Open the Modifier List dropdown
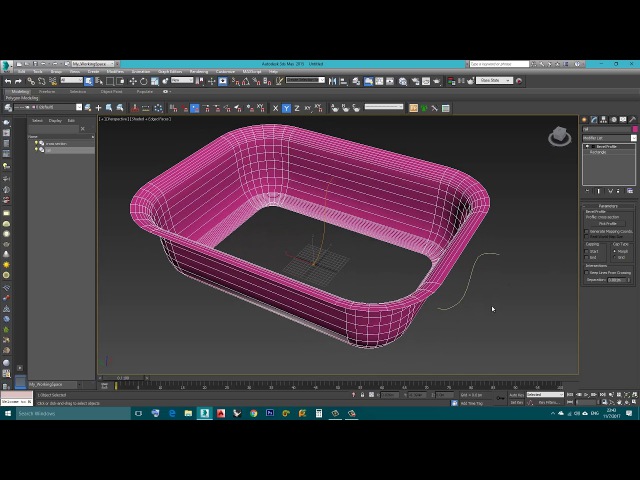The height and width of the screenshot is (480, 640). click(x=607, y=138)
